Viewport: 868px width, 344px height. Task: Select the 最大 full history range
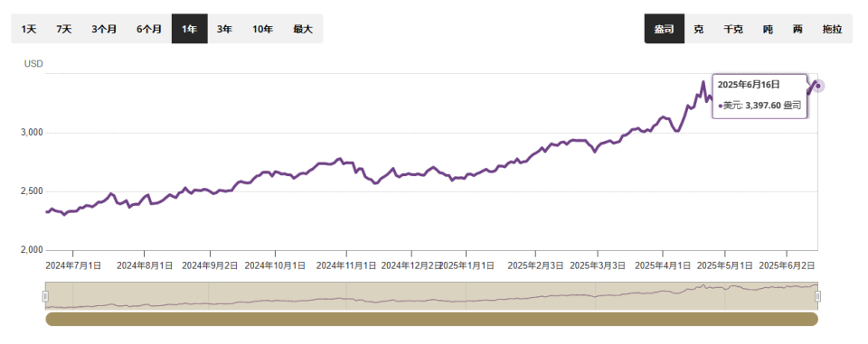point(303,29)
